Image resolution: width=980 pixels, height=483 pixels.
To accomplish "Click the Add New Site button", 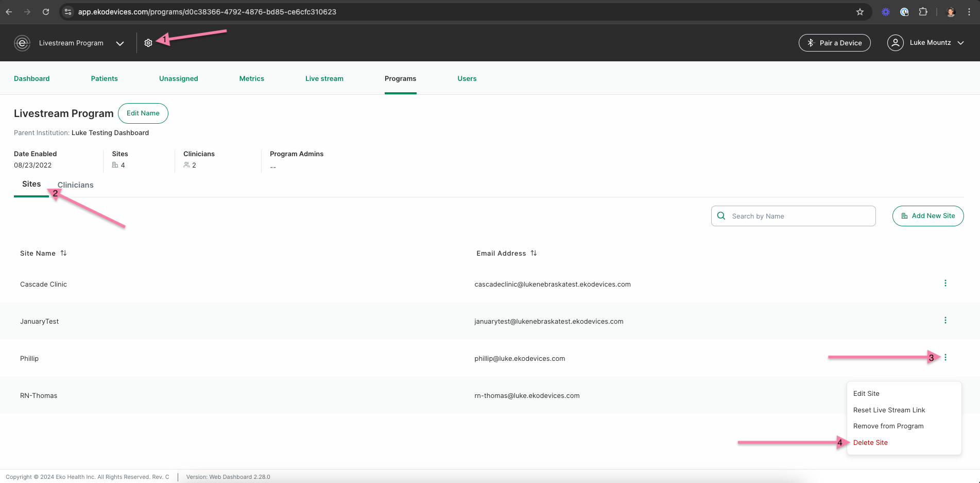I will (x=928, y=216).
